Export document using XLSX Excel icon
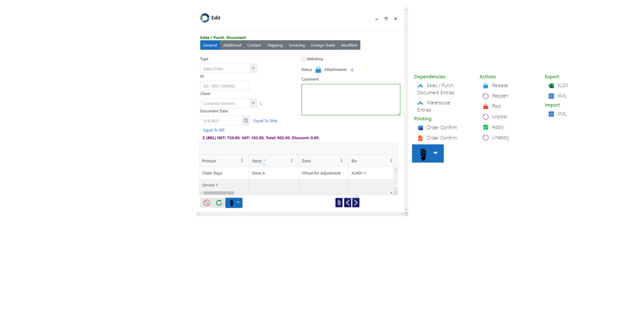 click(551, 86)
